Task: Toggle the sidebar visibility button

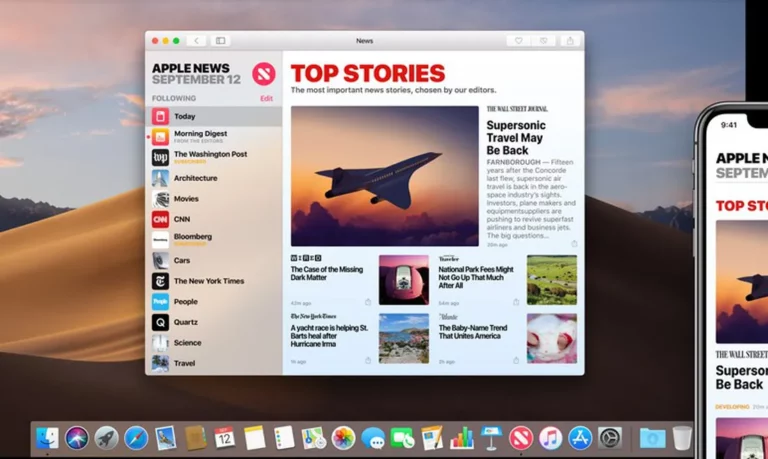Action: point(220,41)
